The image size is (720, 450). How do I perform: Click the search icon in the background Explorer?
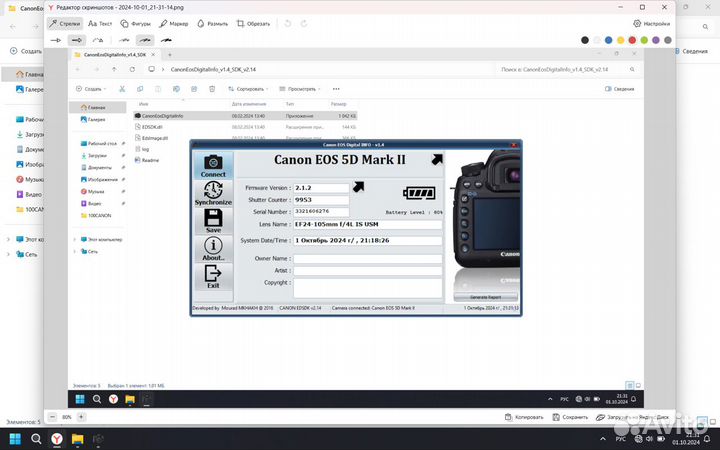point(705,27)
